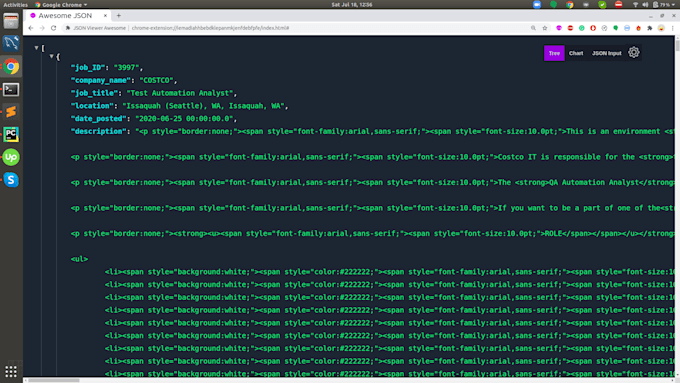Click the horizontal scrollbar thumb
Viewport: 680px width, 383px height.
[54, 380]
